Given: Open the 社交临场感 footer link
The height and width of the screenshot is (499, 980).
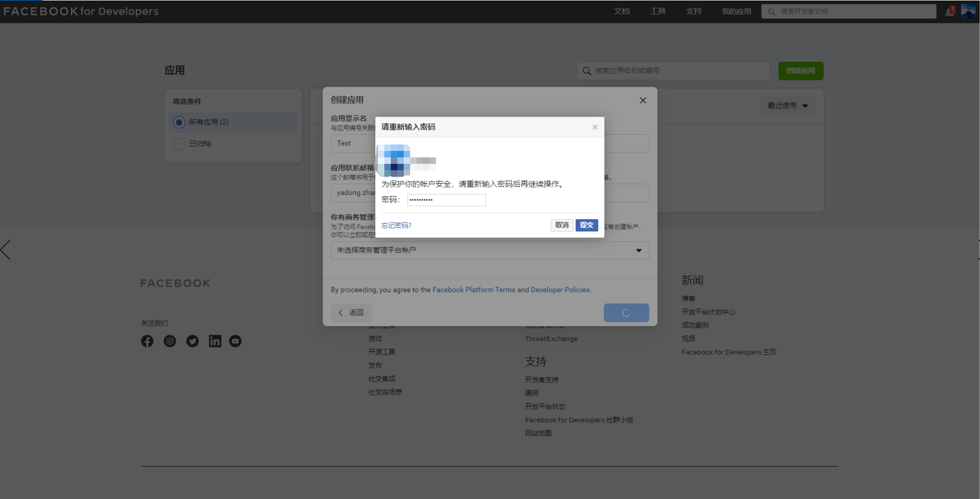Looking at the screenshot, I should click(385, 392).
